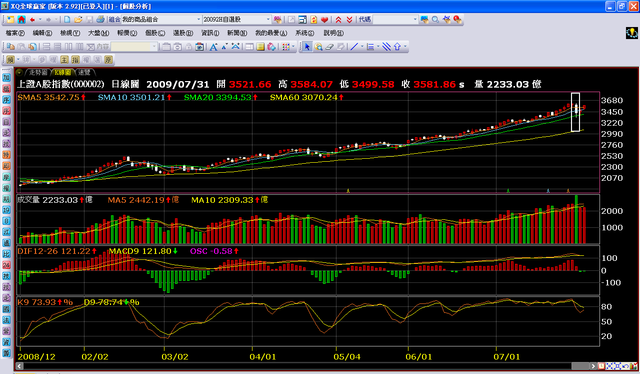The height and width of the screenshot is (374, 640).
Task: Click the camera snapshot icon
Action: tap(199, 47)
